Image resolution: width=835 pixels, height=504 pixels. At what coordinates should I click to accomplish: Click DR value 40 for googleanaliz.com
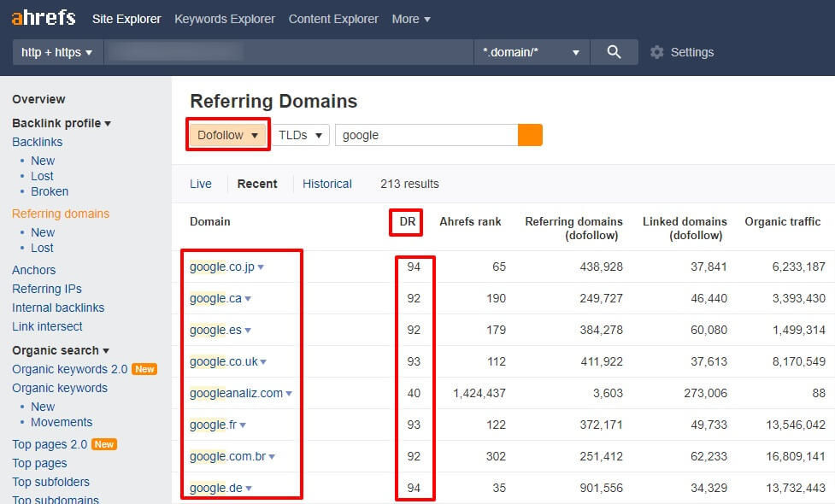[x=414, y=393]
